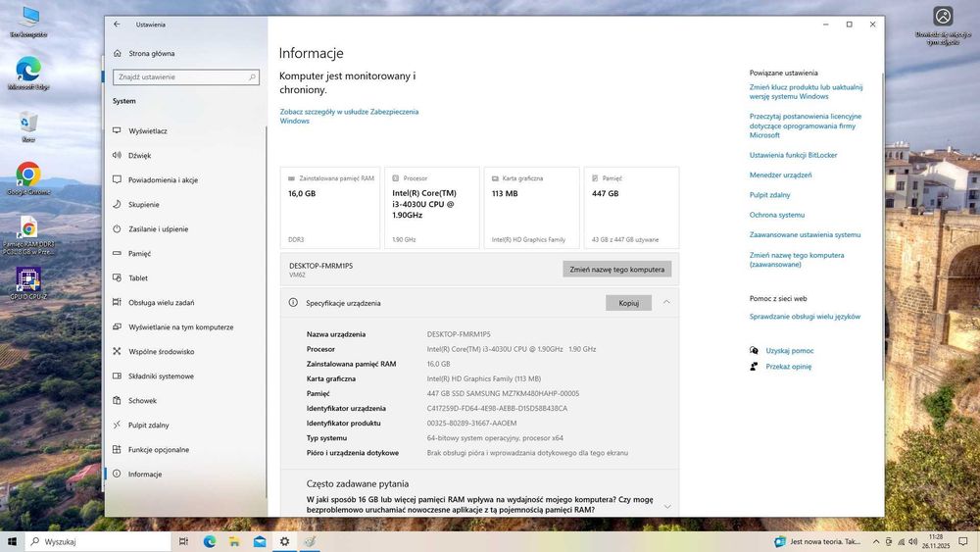The width and height of the screenshot is (980, 552).
Task: Open File Explorer from the taskbar
Action: pos(234,541)
